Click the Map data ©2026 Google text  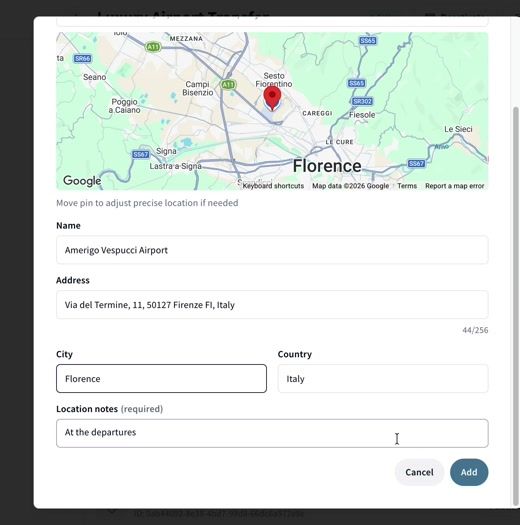[351, 186]
